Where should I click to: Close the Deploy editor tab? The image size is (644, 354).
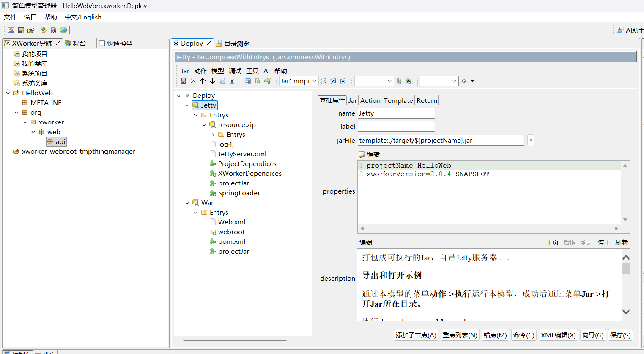(x=208, y=43)
